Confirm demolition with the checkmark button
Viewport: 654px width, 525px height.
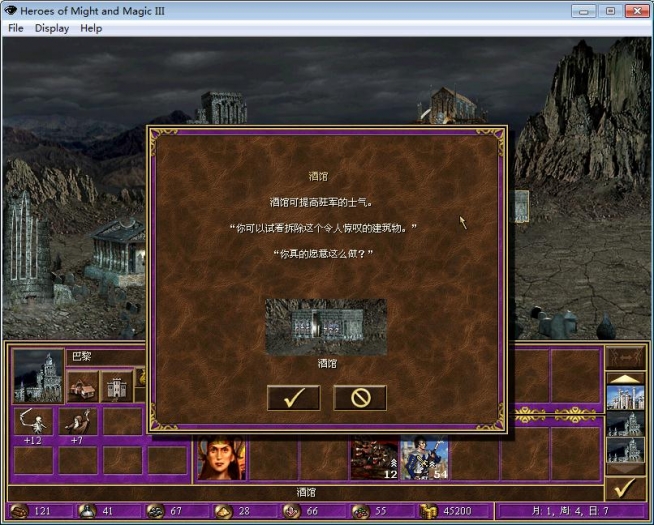click(294, 398)
